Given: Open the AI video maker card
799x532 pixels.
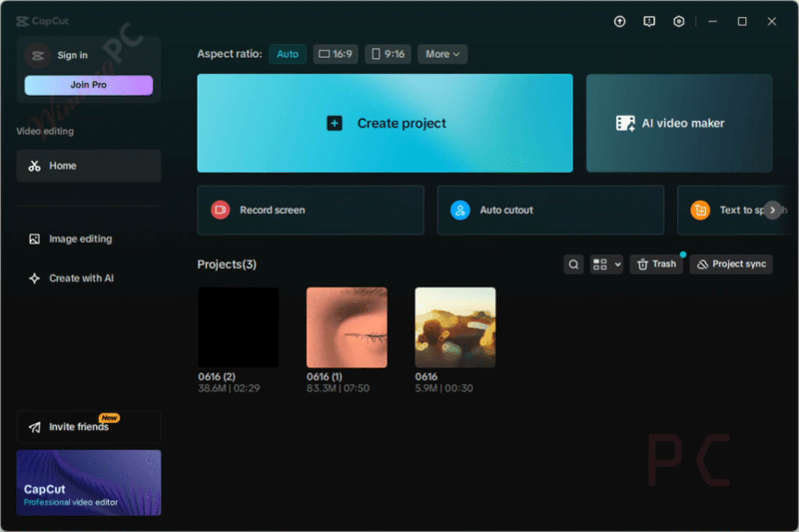Looking at the screenshot, I should [679, 123].
